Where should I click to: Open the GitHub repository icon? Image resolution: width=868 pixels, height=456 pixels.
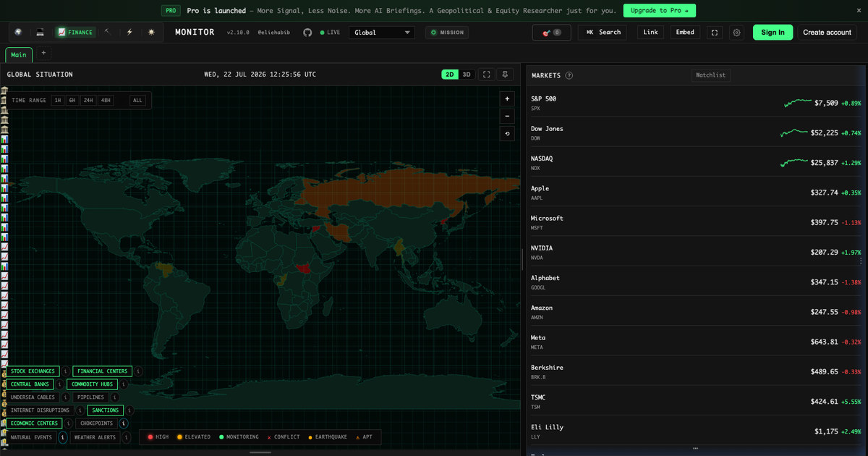(307, 33)
